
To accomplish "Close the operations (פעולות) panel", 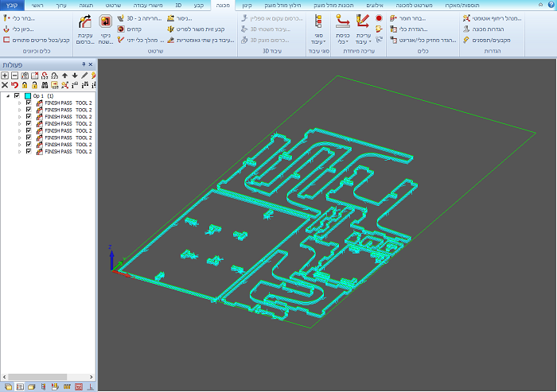I will (91, 64).
